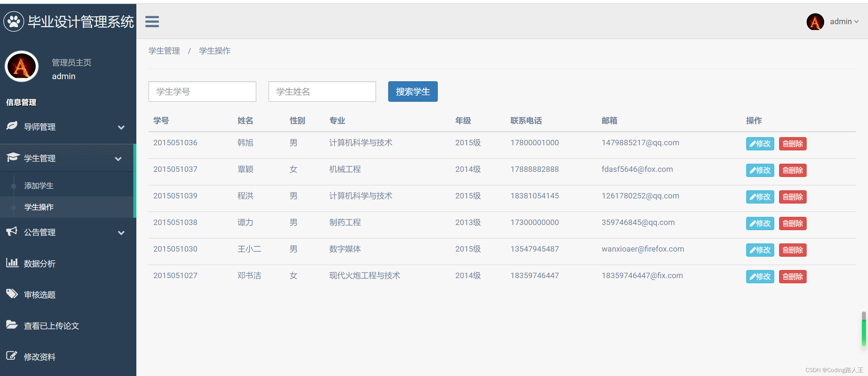Click student ID 2015051039 cell
This screenshot has height=376, width=868.
coord(175,196)
